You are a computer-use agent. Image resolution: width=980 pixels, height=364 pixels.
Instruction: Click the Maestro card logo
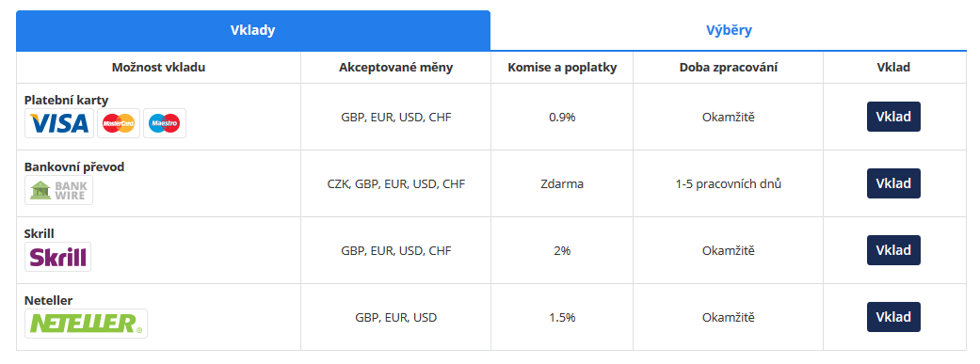pyautogui.click(x=165, y=123)
